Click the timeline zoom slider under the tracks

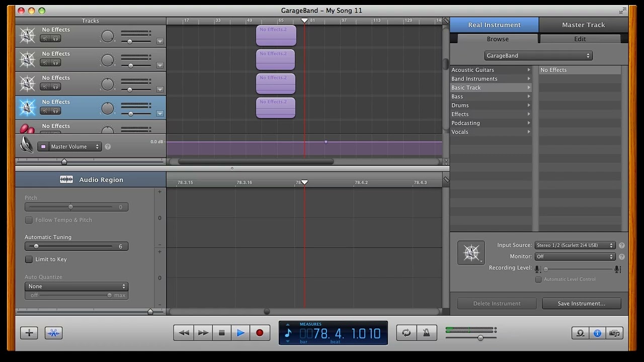click(x=91, y=161)
